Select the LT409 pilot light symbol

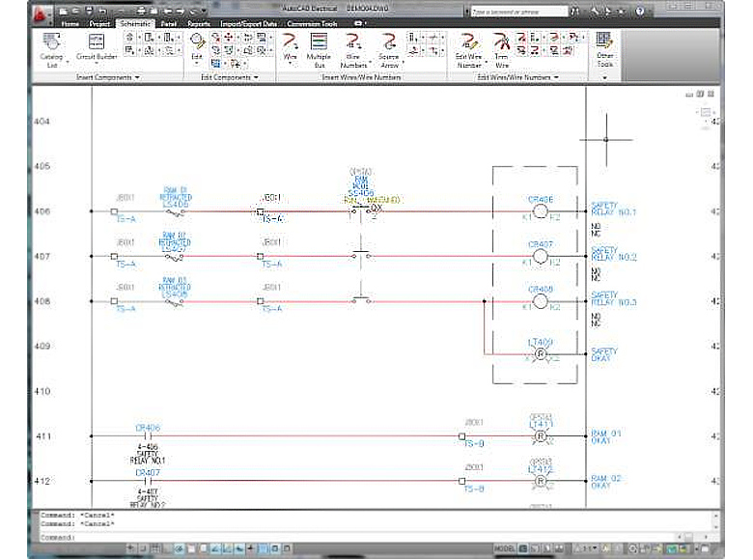[541, 354]
